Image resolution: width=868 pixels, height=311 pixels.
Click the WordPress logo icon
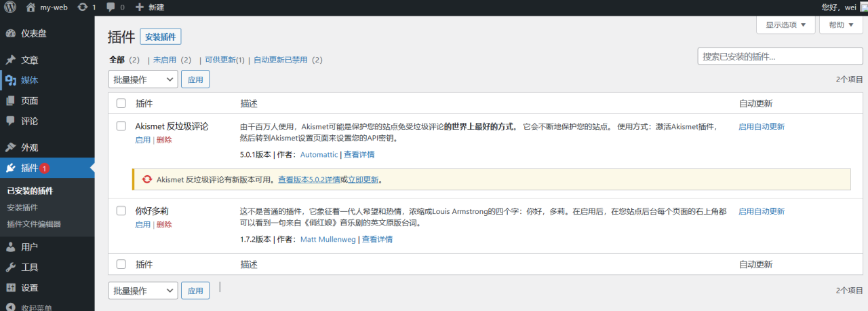point(9,7)
